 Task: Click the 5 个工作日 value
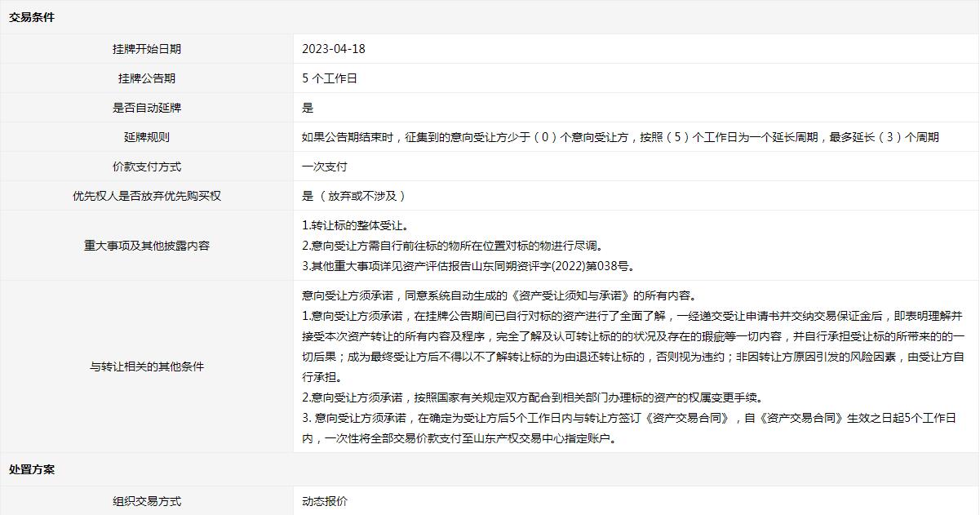pyautogui.click(x=330, y=78)
